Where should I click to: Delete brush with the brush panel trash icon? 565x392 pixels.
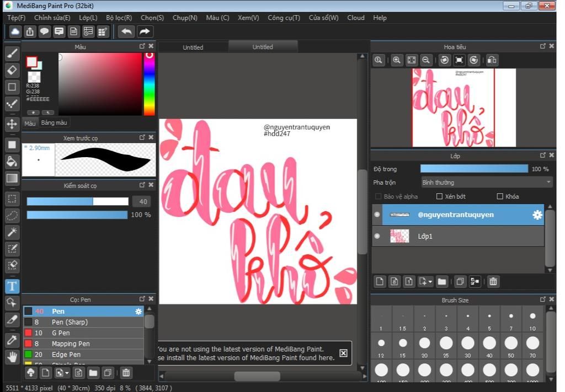click(x=126, y=373)
